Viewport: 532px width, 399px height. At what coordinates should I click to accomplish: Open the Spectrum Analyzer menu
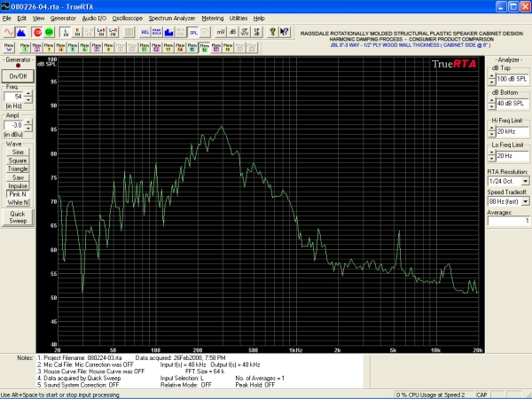coord(172,18)
